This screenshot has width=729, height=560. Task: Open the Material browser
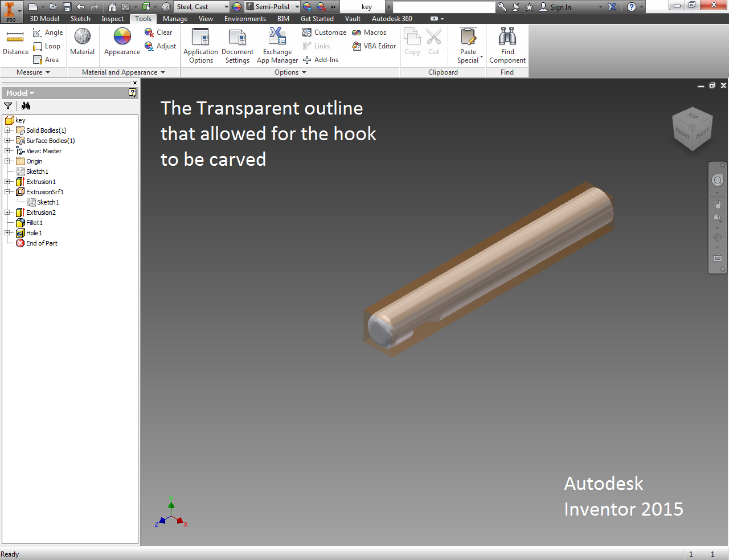point(83,42)
